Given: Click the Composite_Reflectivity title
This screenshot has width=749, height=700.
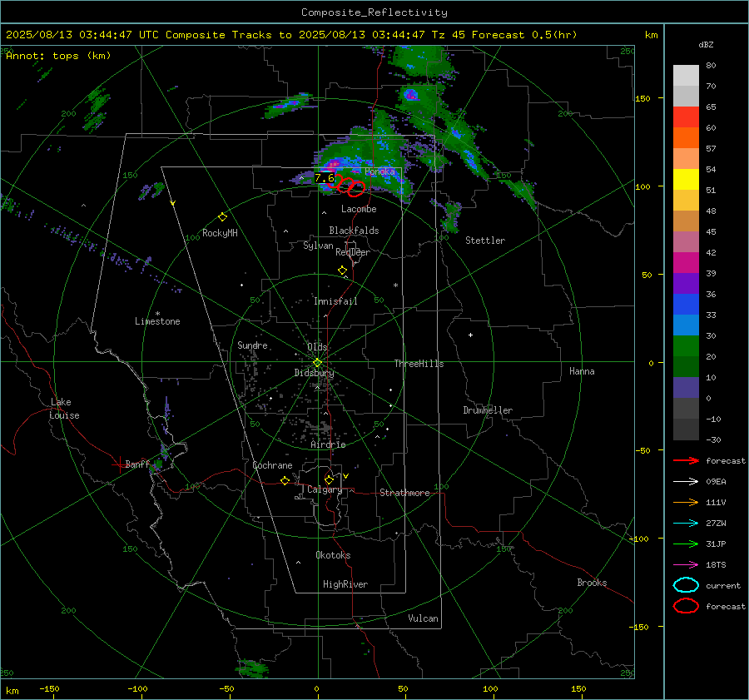Looking at the screenshot, I should tap(374, 12).
